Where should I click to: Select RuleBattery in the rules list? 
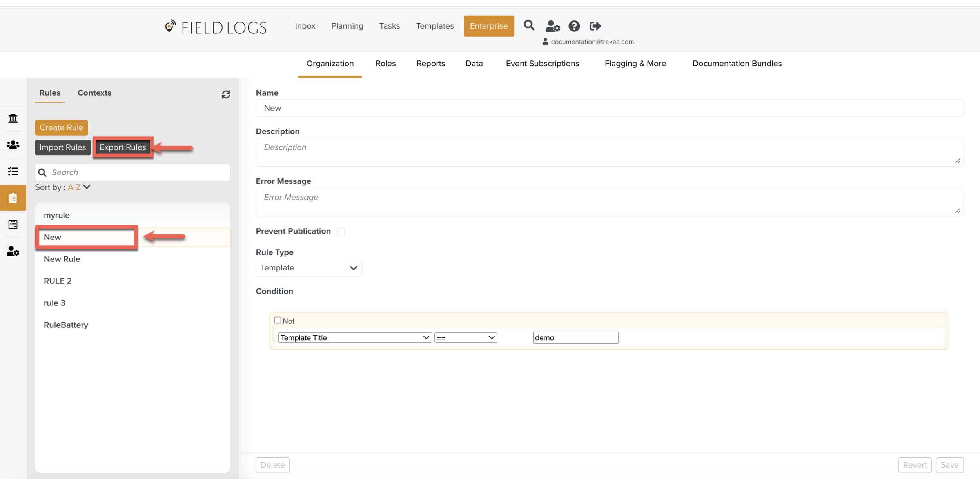click(x=66, y=325)
